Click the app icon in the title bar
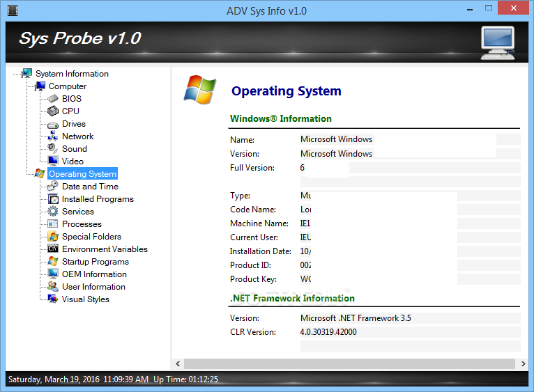534x392 pixels. [13, 10]
